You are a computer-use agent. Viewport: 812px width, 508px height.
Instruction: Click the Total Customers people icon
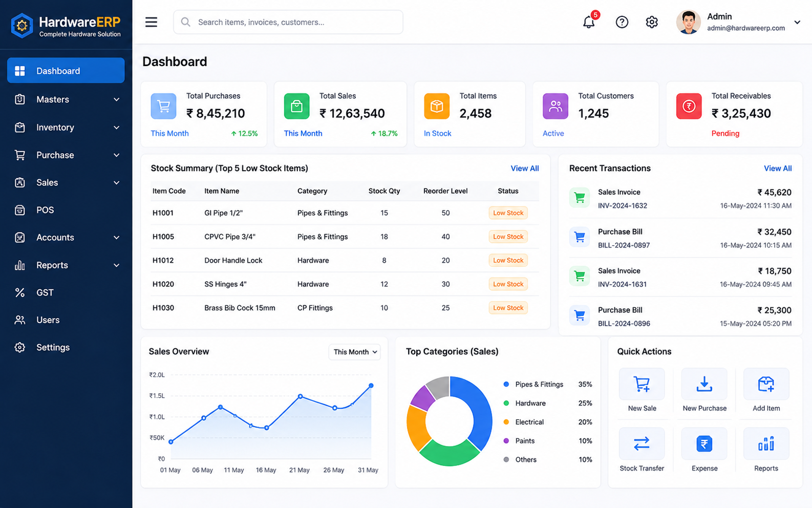[x=555, y=106]
